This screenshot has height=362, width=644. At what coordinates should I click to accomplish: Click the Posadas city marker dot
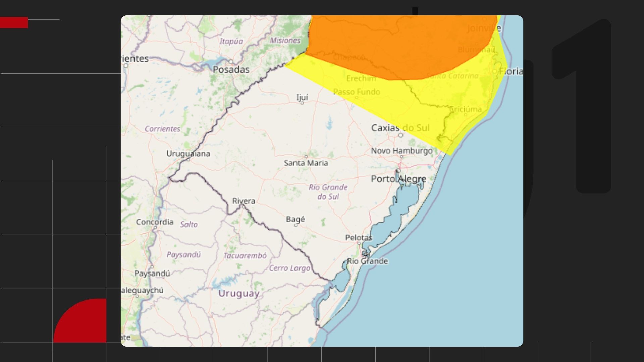tap(231, 62)
